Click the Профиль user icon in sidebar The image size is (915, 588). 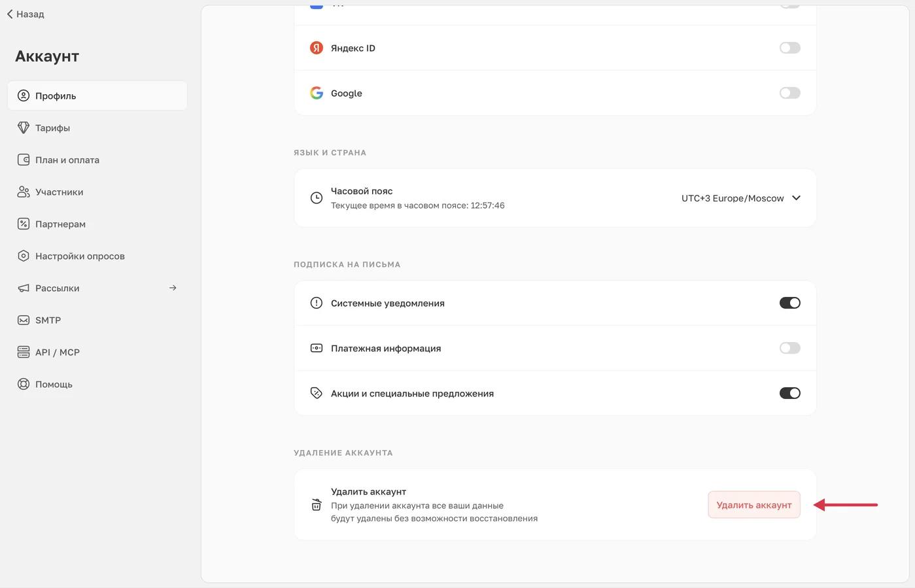point(24,95)
